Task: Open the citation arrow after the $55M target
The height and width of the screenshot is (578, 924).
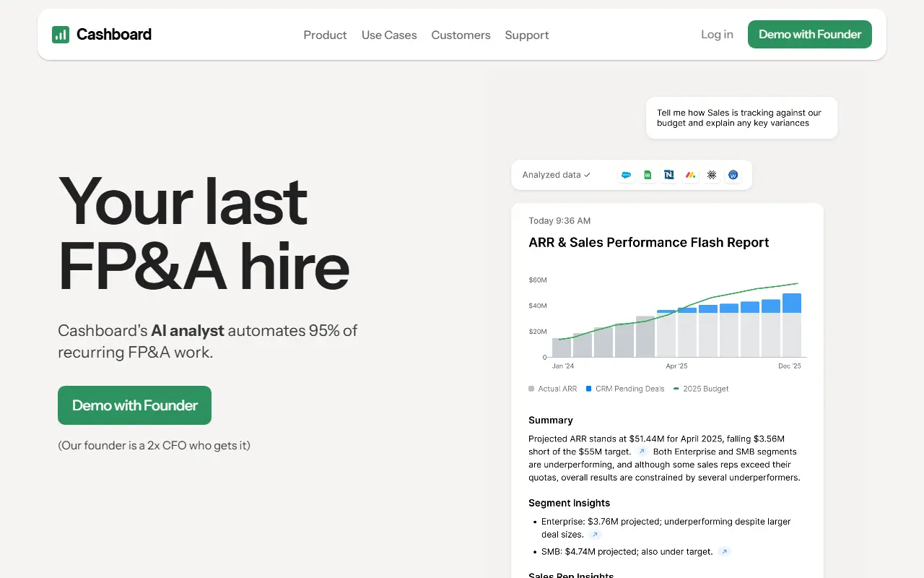Action: pos(642,452)
